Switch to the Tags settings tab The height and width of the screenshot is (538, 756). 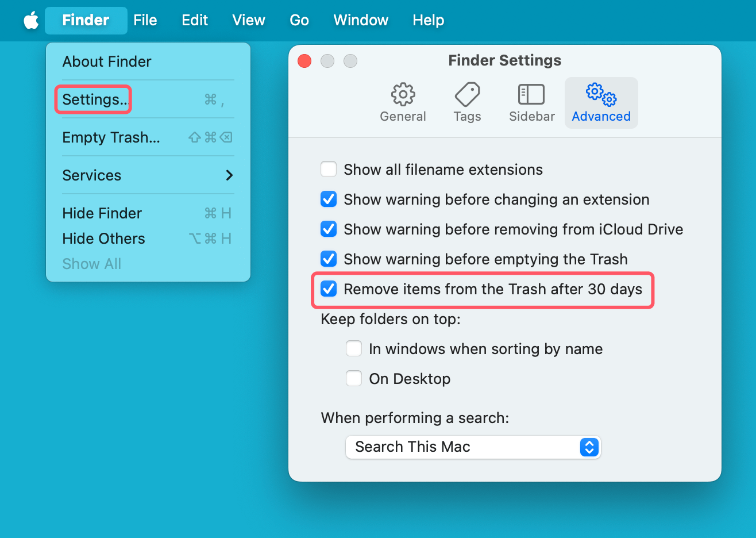(x=466, y=102)
